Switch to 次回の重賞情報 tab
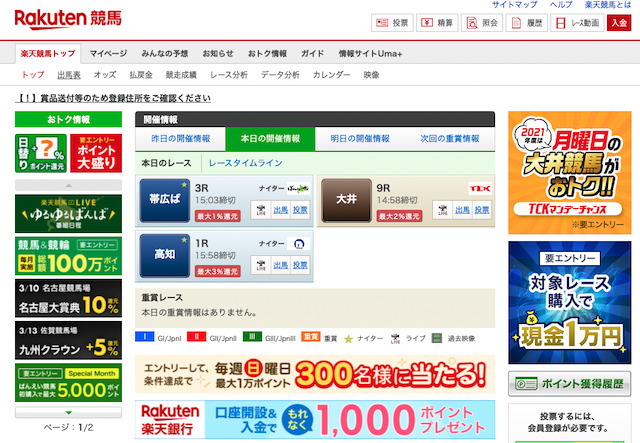 click(450, 139)
